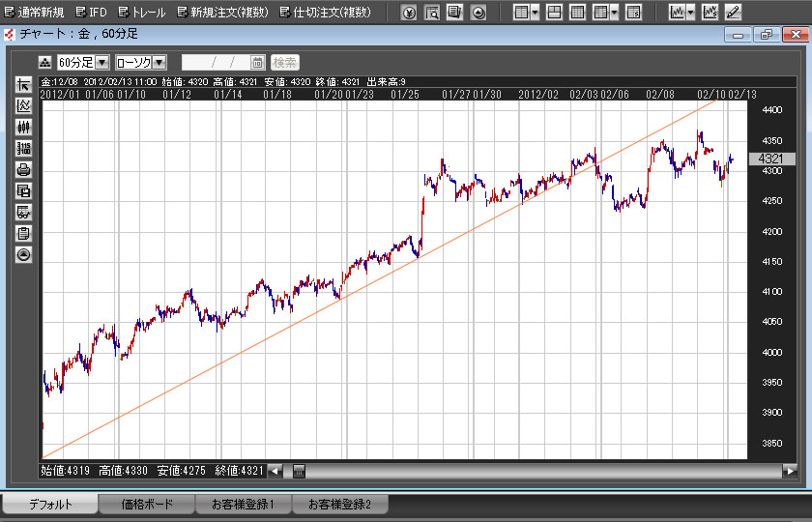Click the magnifier search-list icon in toolbar
Viewport: 812px width, 522px height.
coord(431,13)
